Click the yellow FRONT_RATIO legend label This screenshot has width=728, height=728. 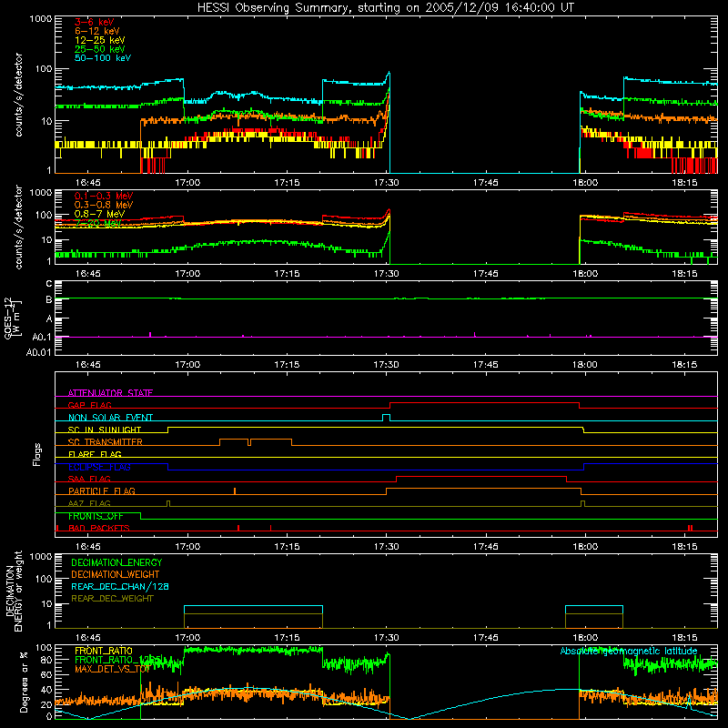[x=104, y=651]
